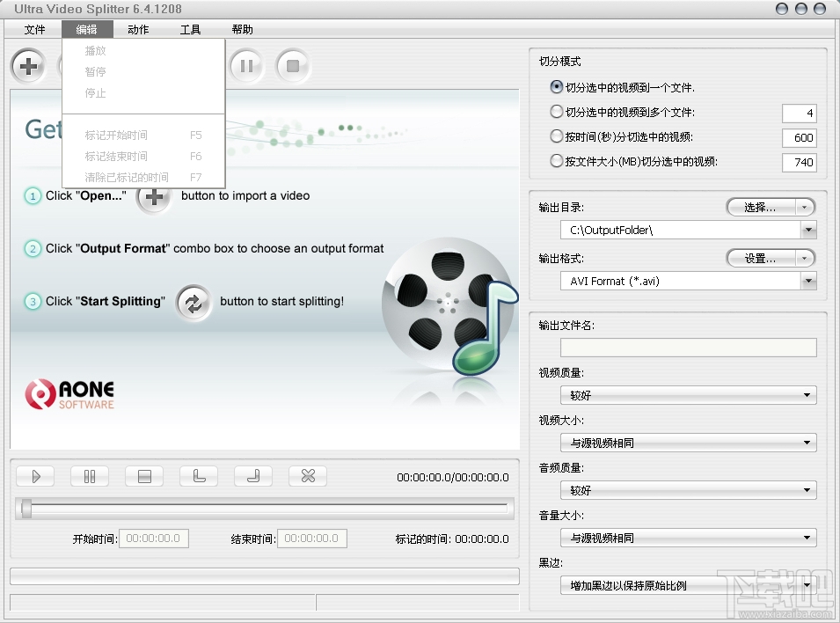The image size is (840, 623).
Task: Click the stop icon in the top toolbar
Action: tap(293, 66)
